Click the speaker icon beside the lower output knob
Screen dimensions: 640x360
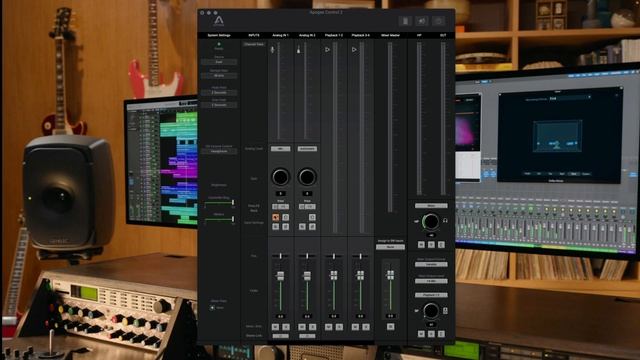445,311
